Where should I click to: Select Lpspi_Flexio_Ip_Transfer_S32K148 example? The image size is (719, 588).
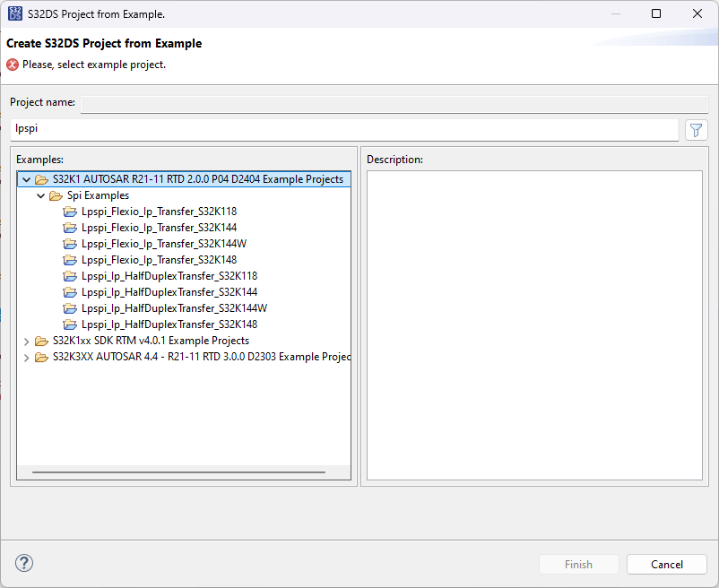coord(159,259)
